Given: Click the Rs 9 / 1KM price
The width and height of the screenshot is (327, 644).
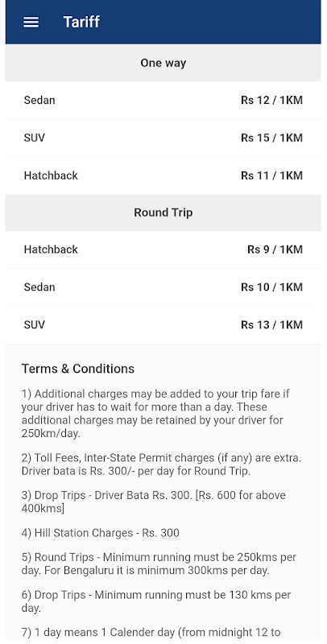Looking at the screenshot, I should pos(275,250).
